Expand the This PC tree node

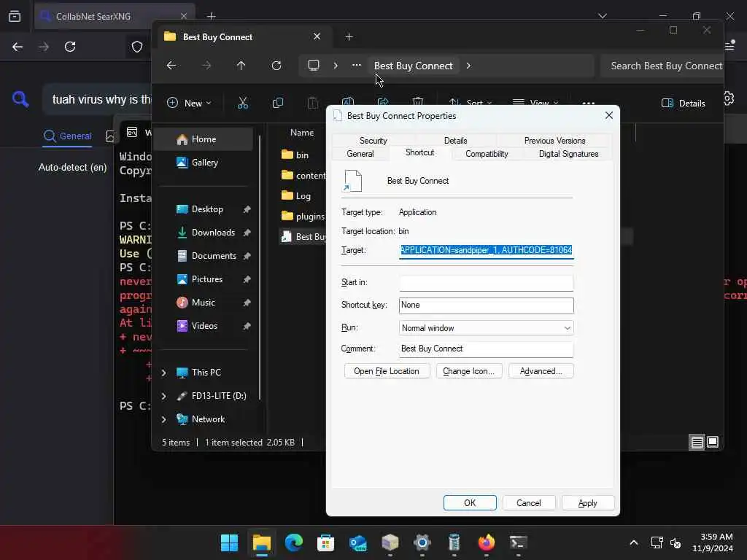pyautogui.click(x=164, y=373)
